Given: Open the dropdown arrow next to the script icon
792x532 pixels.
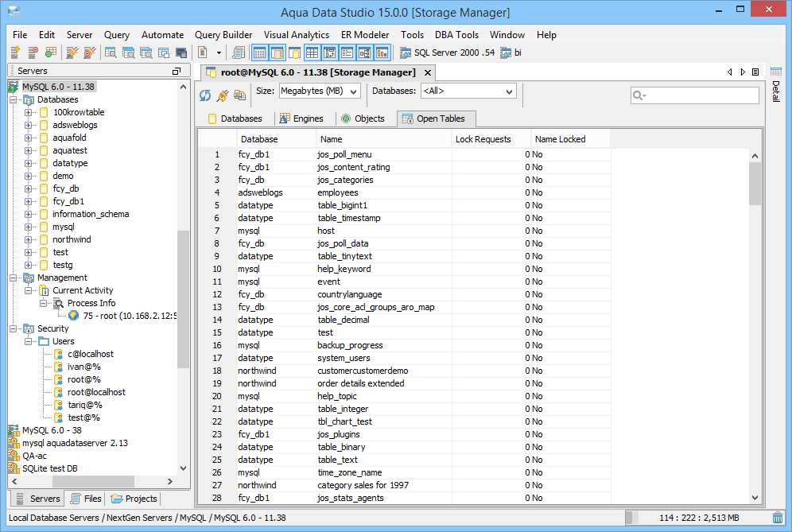Looking at the screenshot, I should coord(219,52).
